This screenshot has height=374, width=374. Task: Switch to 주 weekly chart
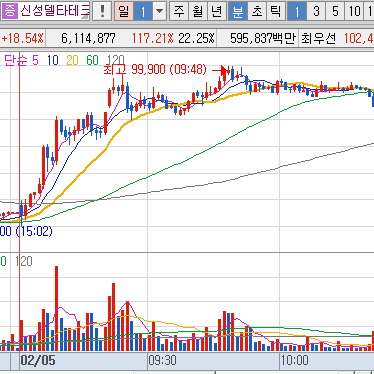[179, 11]
